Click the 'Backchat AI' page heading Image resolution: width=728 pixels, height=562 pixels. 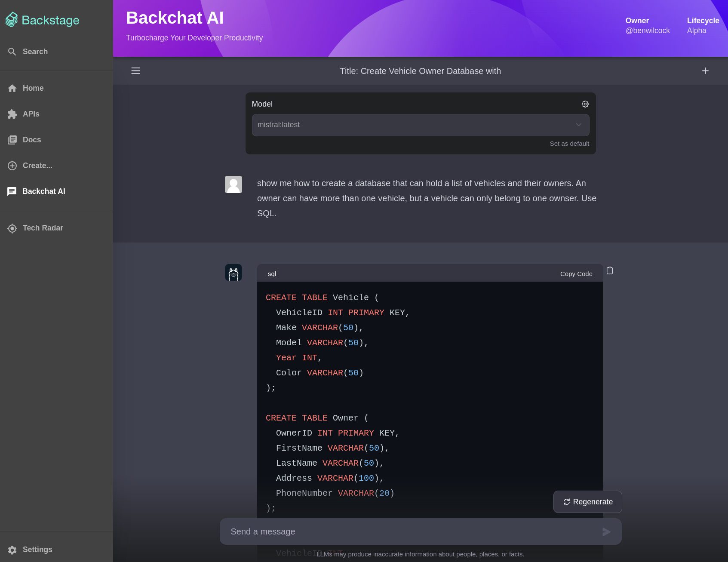(175, 18)
